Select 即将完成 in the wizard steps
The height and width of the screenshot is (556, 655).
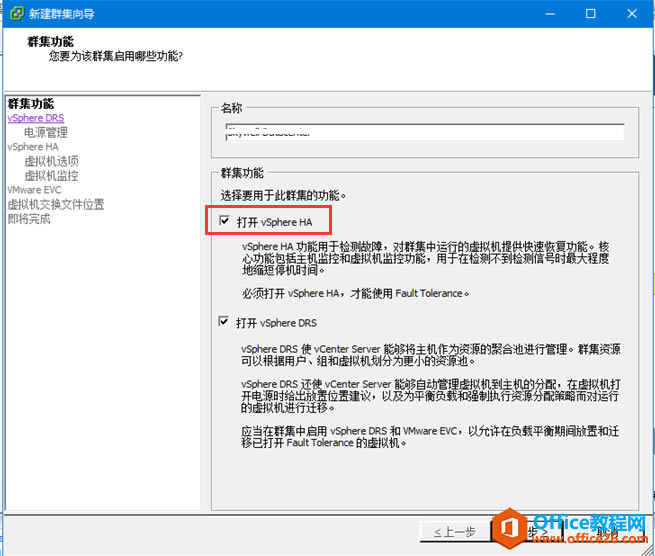[29, 219]
